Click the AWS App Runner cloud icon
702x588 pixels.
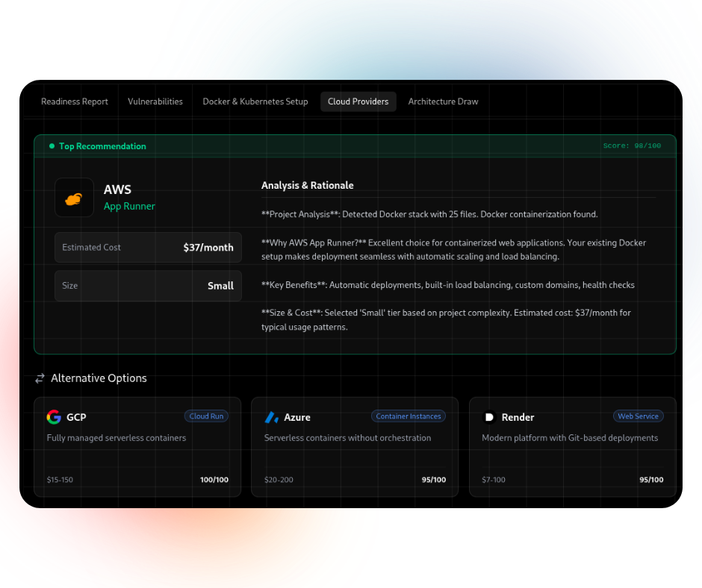[x=74, y=197]
